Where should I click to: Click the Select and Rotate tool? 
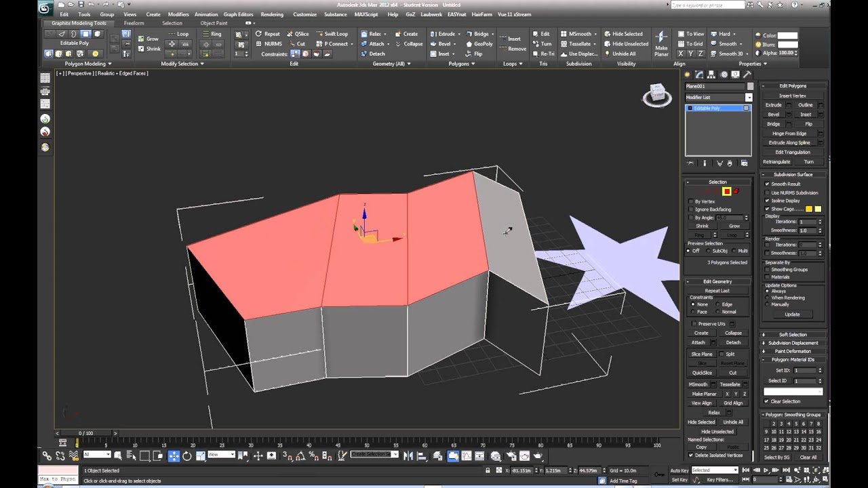coord(187,456)
